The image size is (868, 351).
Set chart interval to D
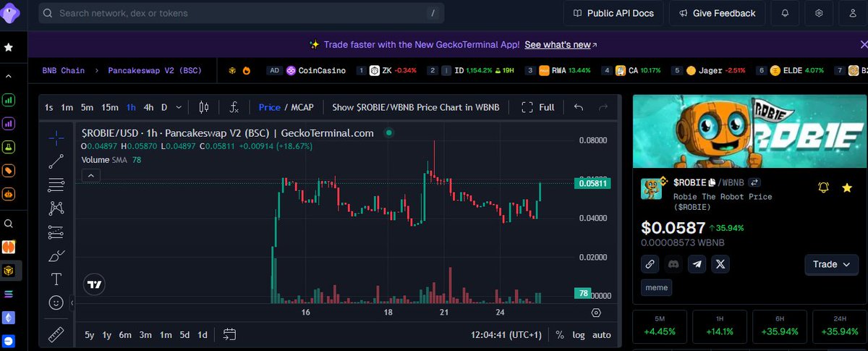point(164,107)
